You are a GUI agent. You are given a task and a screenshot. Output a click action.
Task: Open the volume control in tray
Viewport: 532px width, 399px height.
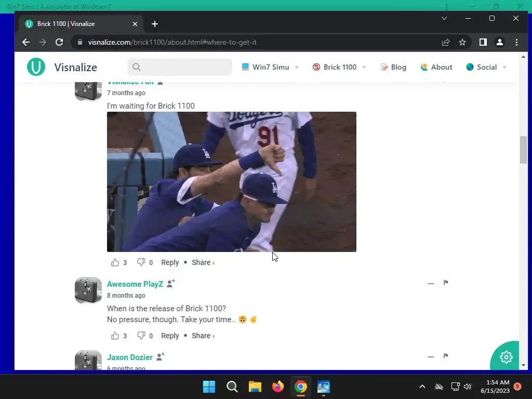coord(468,387)
